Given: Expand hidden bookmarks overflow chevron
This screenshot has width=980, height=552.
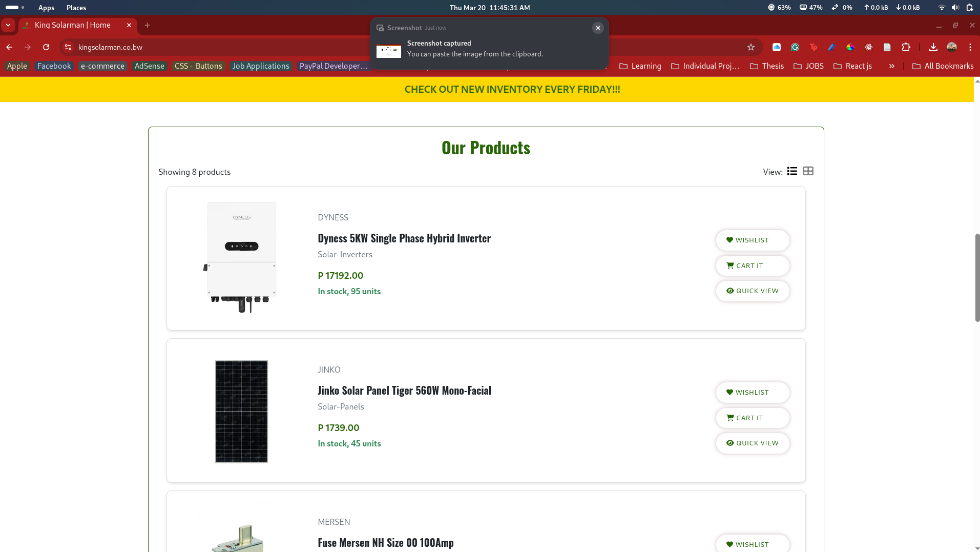Looking at the screenshot, I should [x=891, y=66].
